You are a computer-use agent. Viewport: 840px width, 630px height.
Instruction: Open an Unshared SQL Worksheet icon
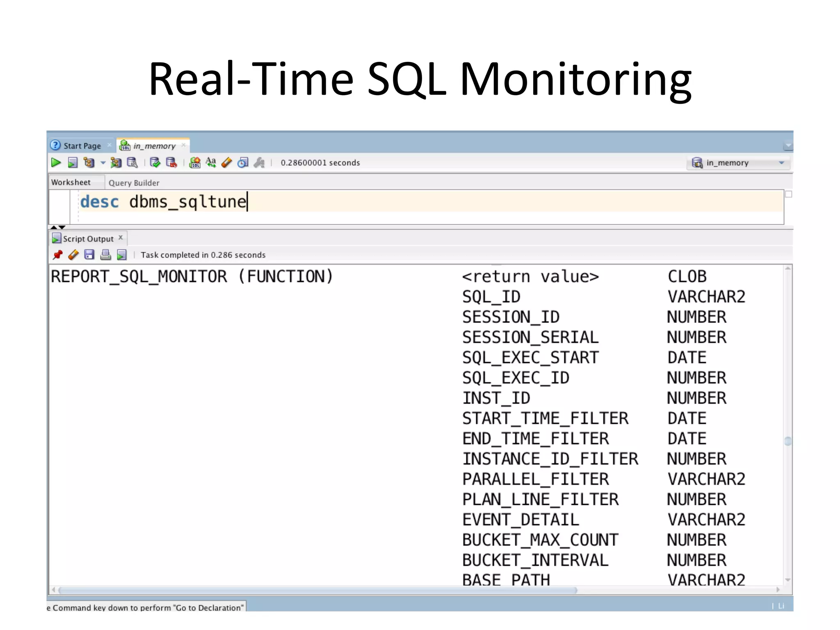tap(195, 163)
